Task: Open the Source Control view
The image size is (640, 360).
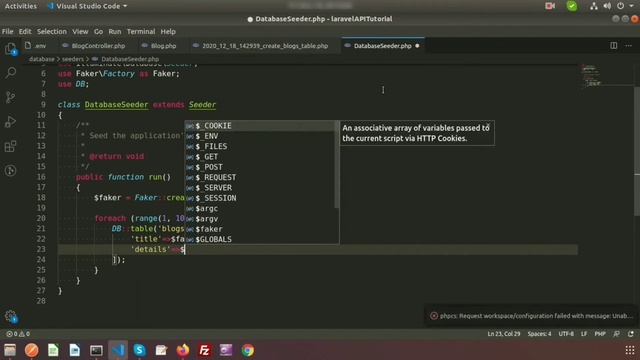Action: (x=11, y=97)
